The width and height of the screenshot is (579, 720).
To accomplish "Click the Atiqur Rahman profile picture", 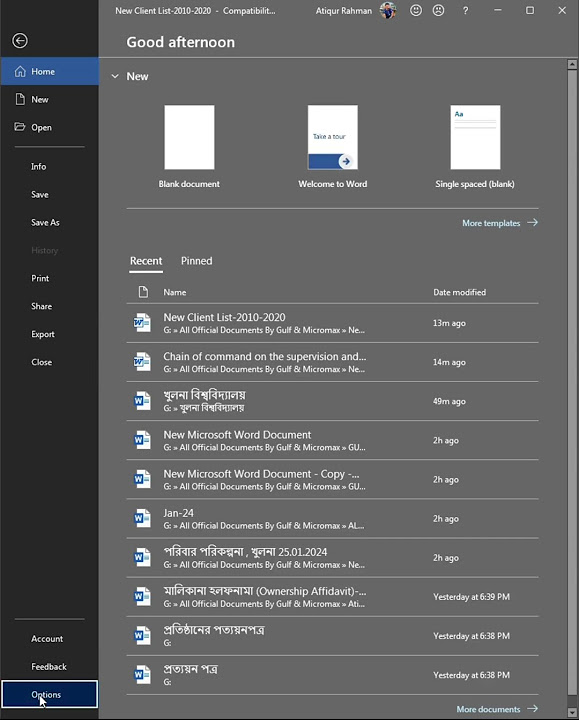I will click(388, 10).
